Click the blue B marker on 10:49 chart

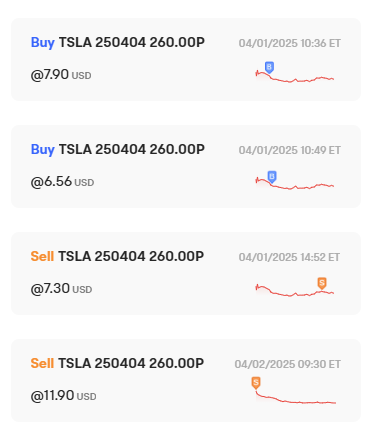click(x=272, y=176)
